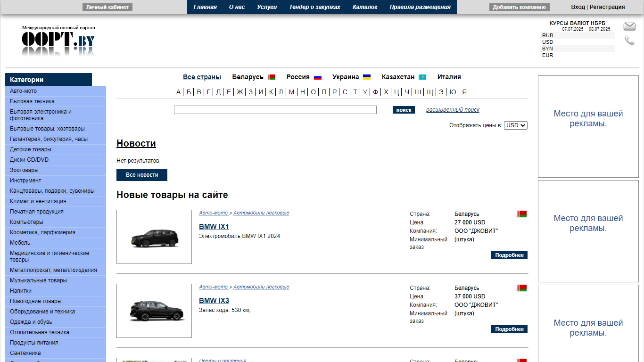Click the ООО "ДЖОВИТ" company in BMW IX1
This screenshot has width=644, height=362.
[476, 231]
